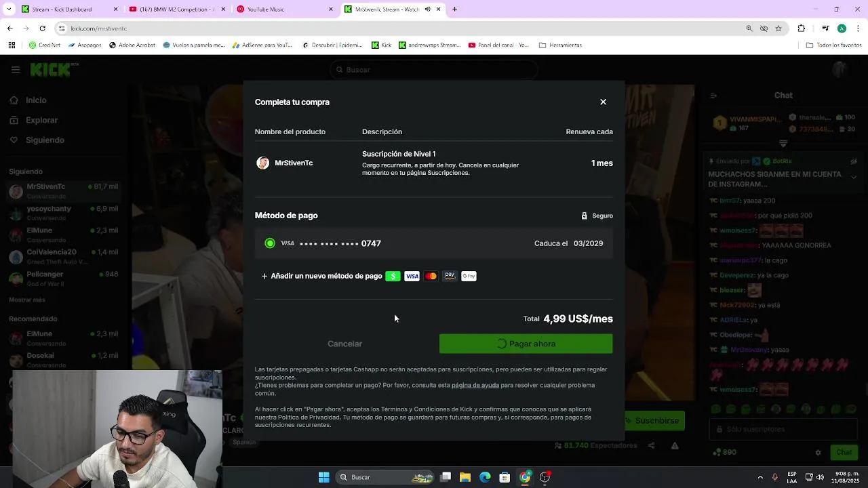This screenshot has height=488, width=868.
Task: Click the MrStivenTc avatar in the product row
Action: (262, 163)
